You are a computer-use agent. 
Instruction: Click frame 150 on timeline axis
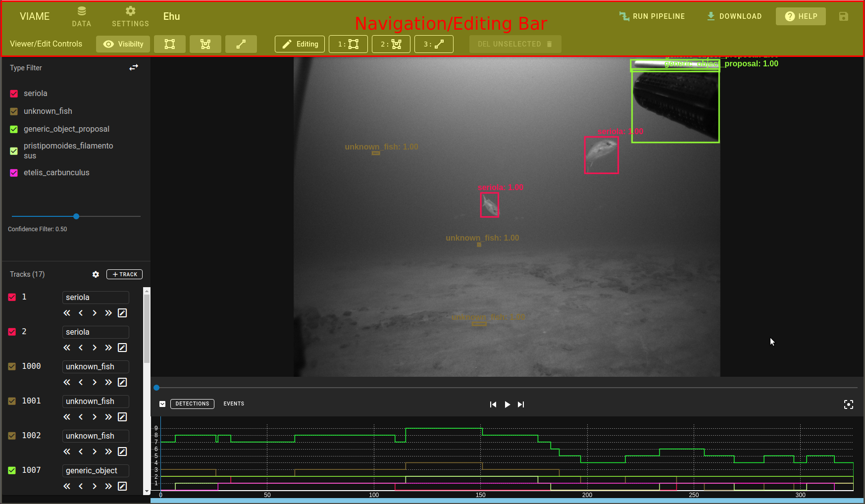tap(481, 495)
